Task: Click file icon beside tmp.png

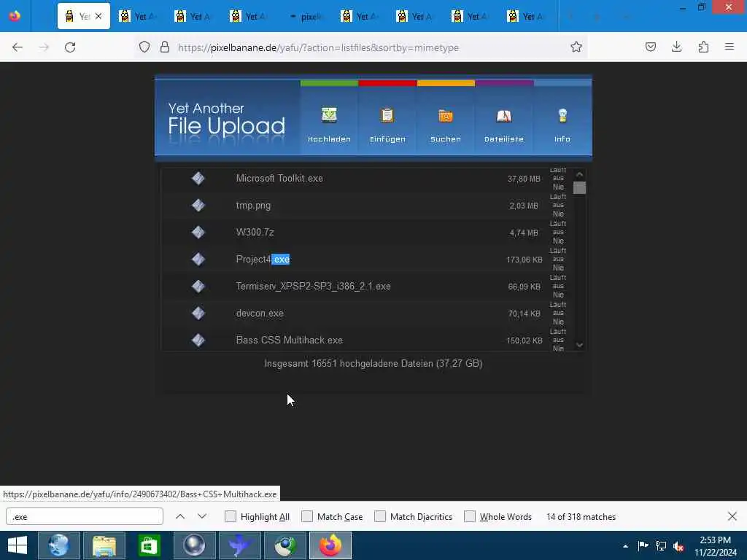Action: (x=198, y=205)
